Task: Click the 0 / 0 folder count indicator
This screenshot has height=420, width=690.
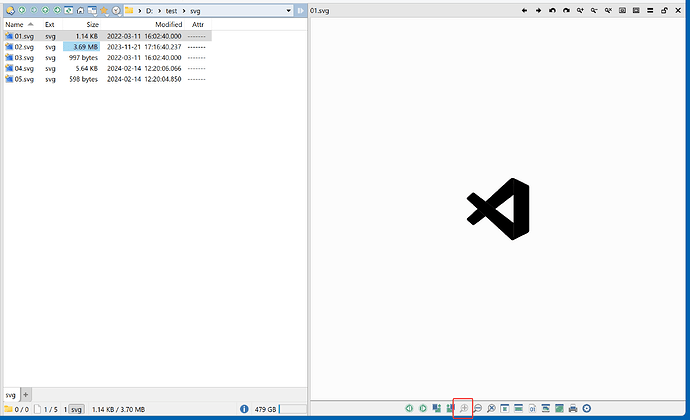Action: click(17, 409)
